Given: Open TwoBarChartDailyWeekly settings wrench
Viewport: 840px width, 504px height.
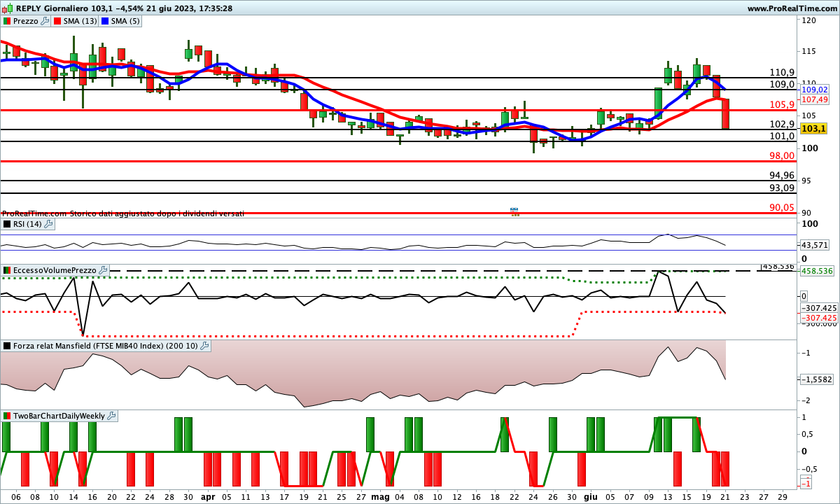Looking at the screenshot, I should 112,416.
